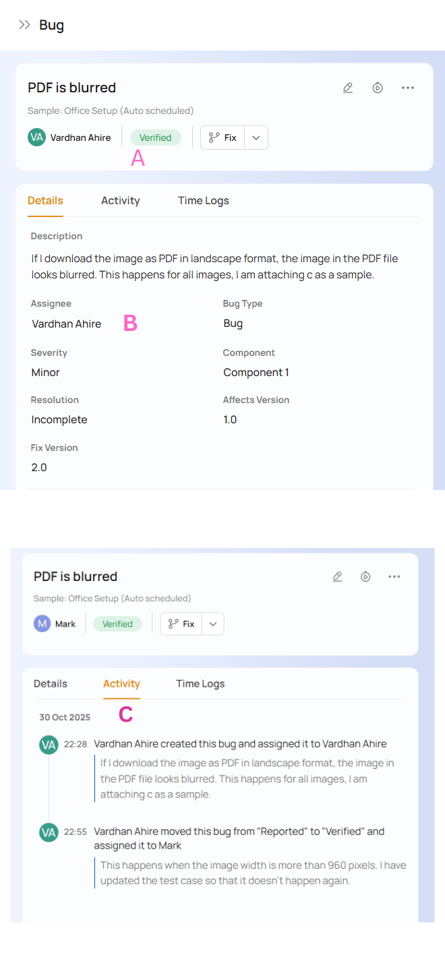Switch to the unselected grey Details tab

tap(51, 683)
